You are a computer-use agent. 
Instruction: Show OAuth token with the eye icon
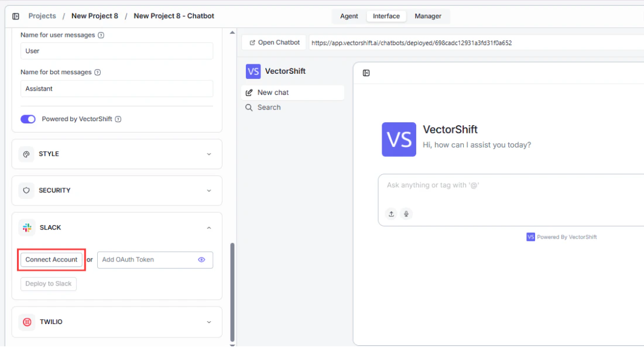[x=201, y=260]
